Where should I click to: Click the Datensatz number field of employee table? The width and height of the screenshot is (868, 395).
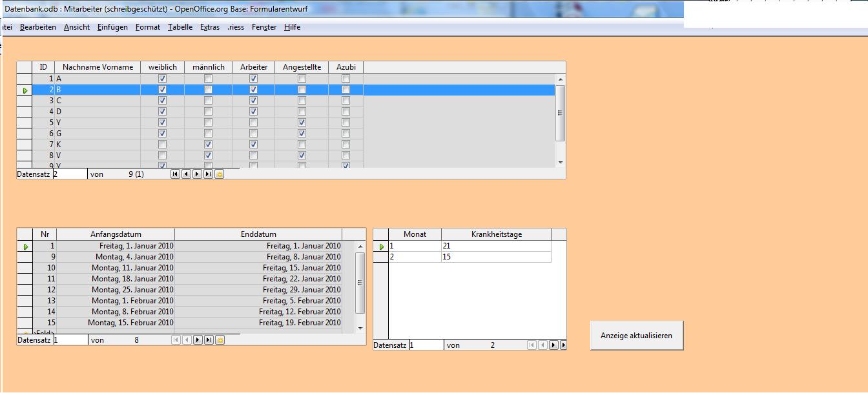70,174
